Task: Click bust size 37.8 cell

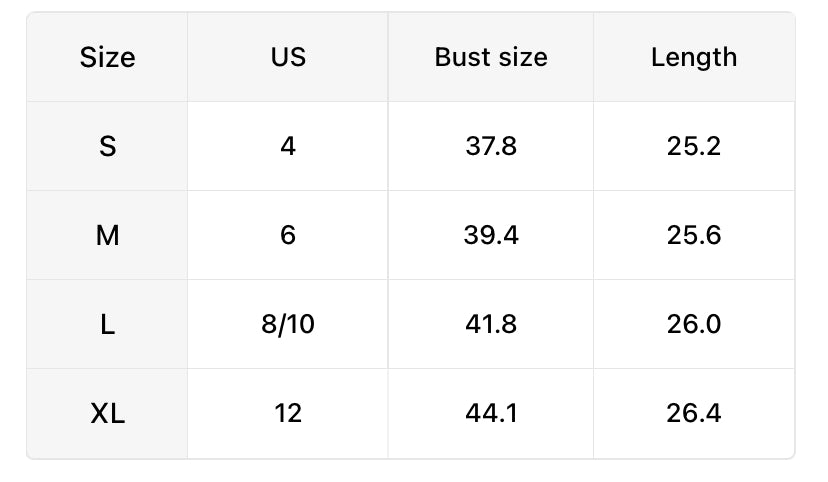Action: (491, 146)
